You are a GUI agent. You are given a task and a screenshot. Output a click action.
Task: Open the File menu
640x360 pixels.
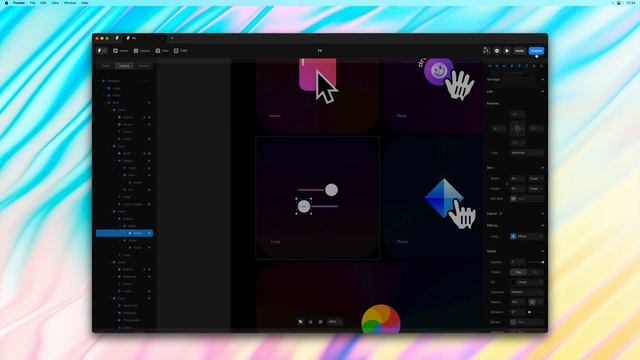(x=33, y=2)
